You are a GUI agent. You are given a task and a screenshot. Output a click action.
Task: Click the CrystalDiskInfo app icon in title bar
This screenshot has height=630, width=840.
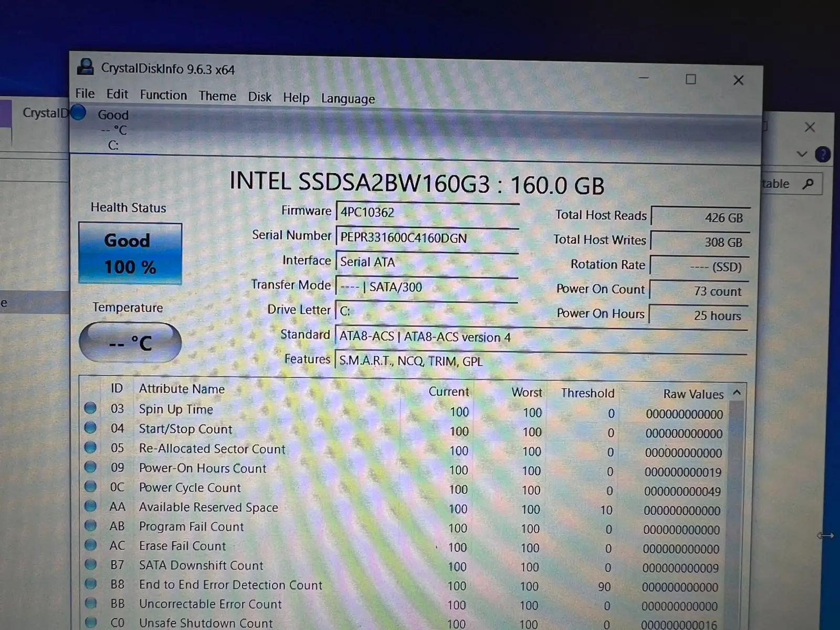pos(85,67)
